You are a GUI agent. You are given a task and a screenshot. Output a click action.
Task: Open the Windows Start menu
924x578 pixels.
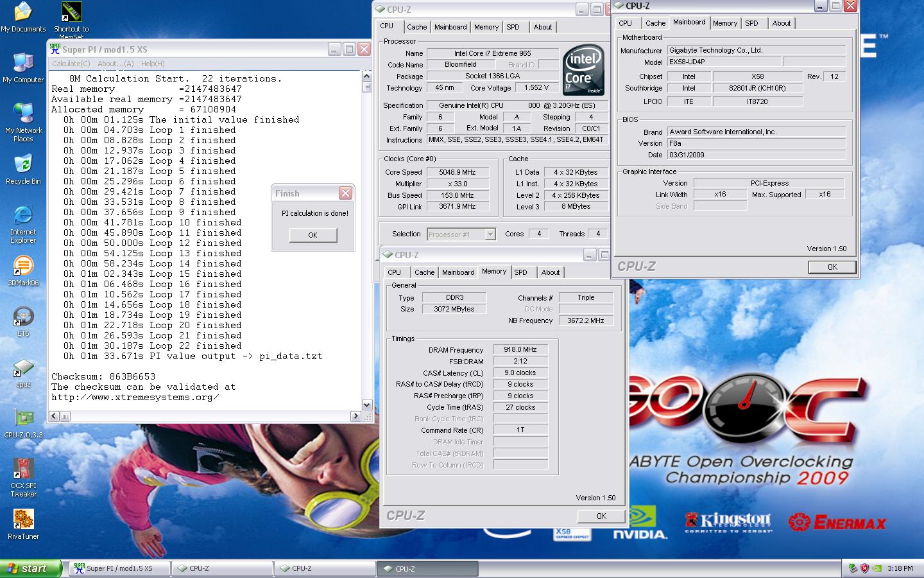tap(31, 568)
